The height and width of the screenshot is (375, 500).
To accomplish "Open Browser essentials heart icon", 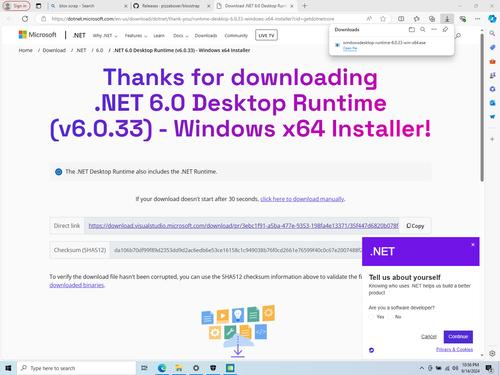I will pos(462,19).
